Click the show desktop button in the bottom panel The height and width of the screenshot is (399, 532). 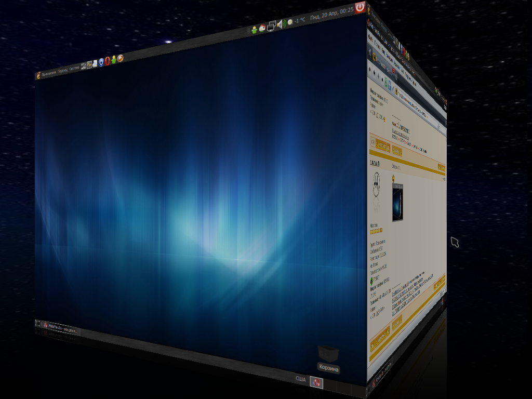[37, 323]
